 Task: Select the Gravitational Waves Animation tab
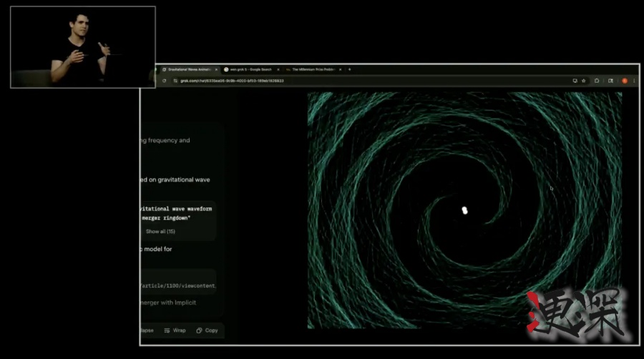[186, 69]
